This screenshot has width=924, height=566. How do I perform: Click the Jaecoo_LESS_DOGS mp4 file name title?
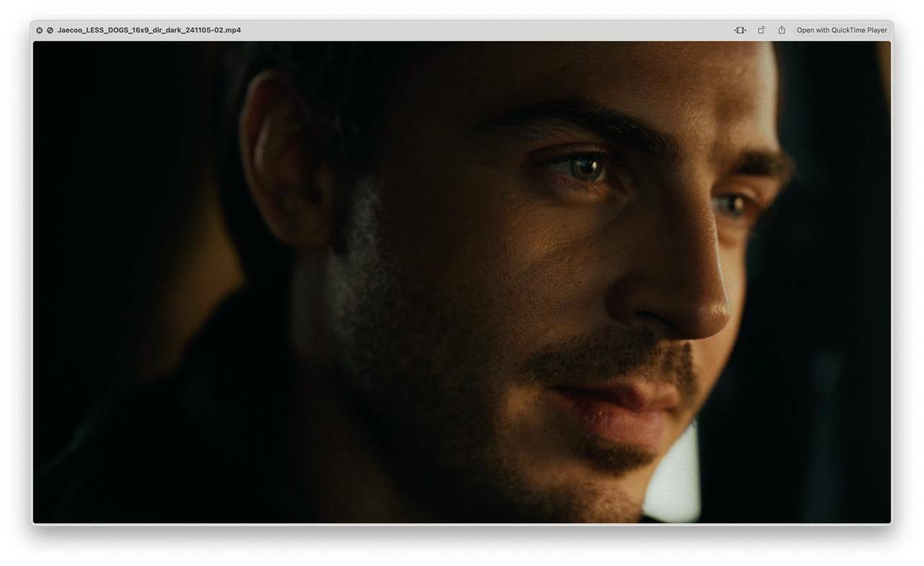(x=149, y=30)
